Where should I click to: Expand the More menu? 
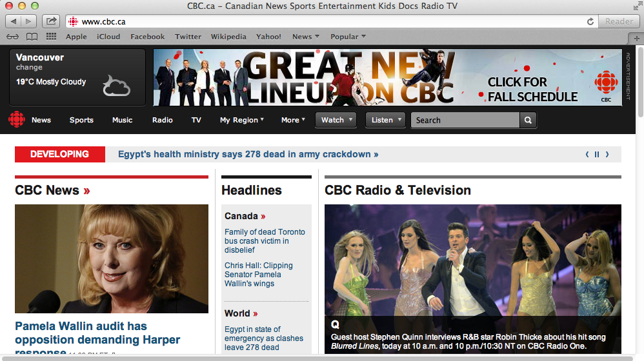[x=293, y=120]
